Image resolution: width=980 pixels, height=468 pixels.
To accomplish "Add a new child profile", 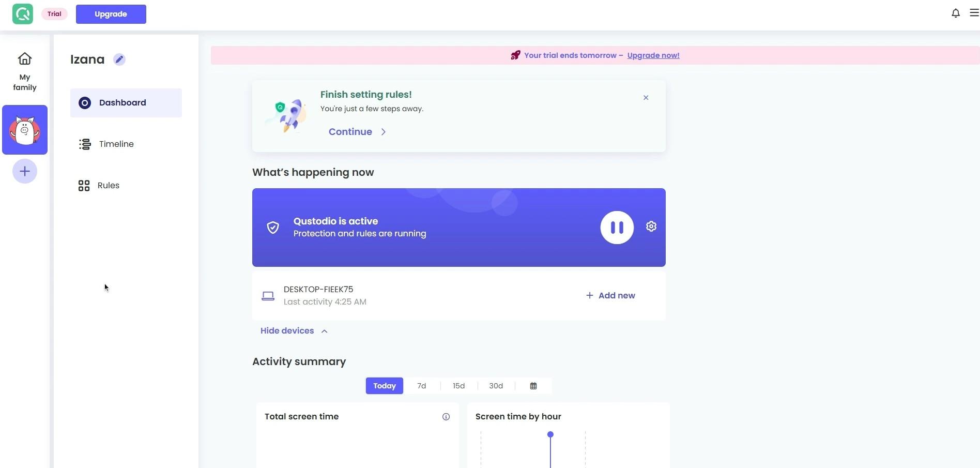I will click(x=25, y=171).
